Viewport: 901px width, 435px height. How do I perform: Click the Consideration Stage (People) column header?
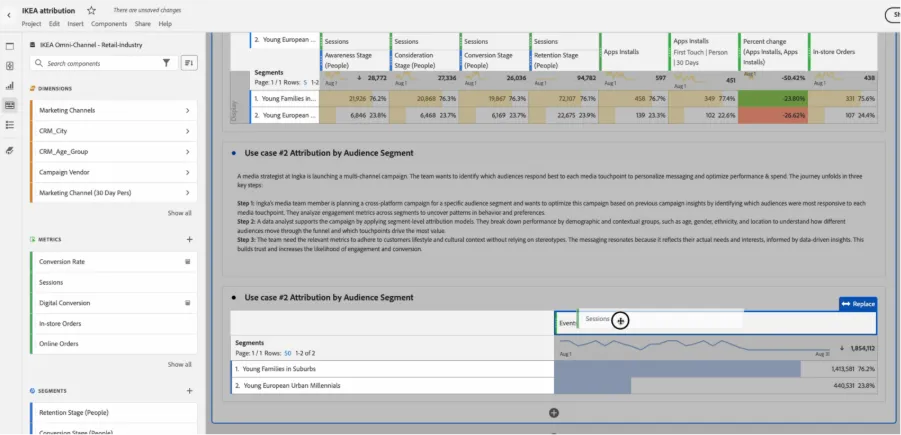(x=424, y=60)
